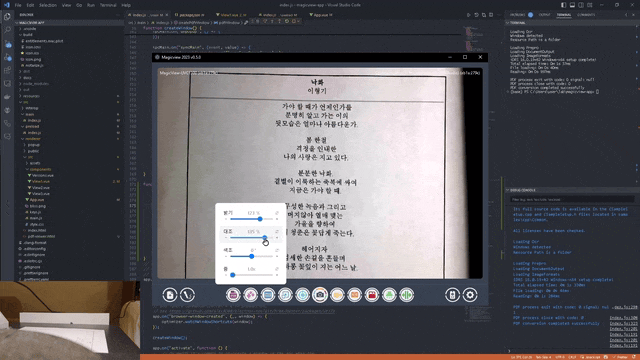Open the document file icon in Magicview toolbar
The image size is (640, 360).
[x=170, y=295]
